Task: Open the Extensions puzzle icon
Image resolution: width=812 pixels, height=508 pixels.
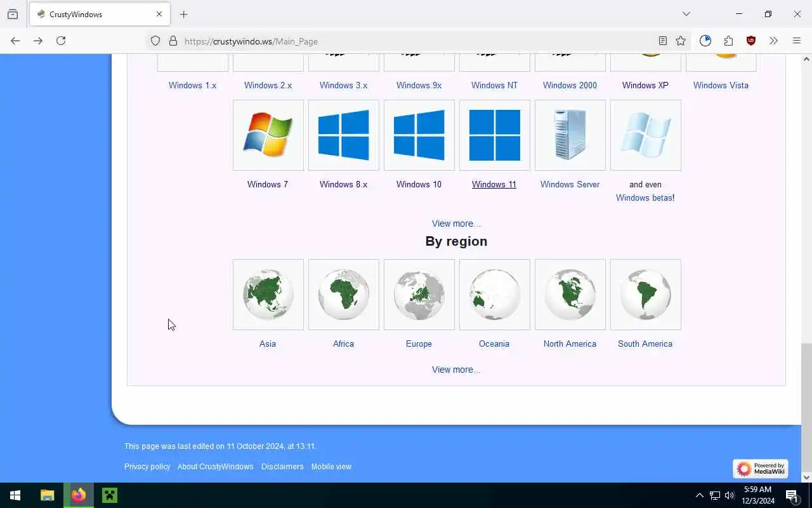Action: pyautogui.click(x=728, y=41)
